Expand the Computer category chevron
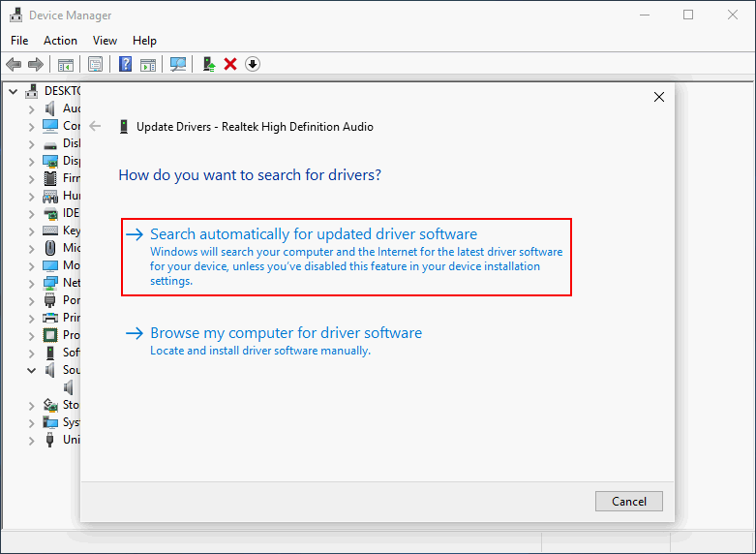The image size is (756, 554). 31,127
